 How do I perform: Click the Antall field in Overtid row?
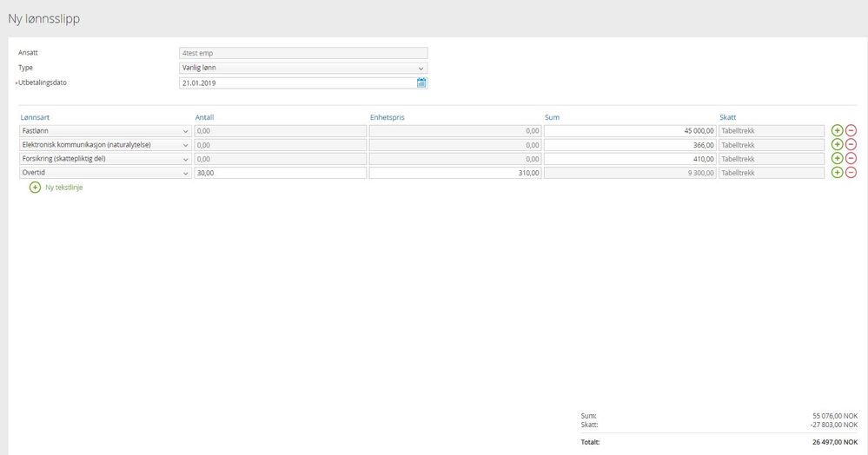(280, 173)
